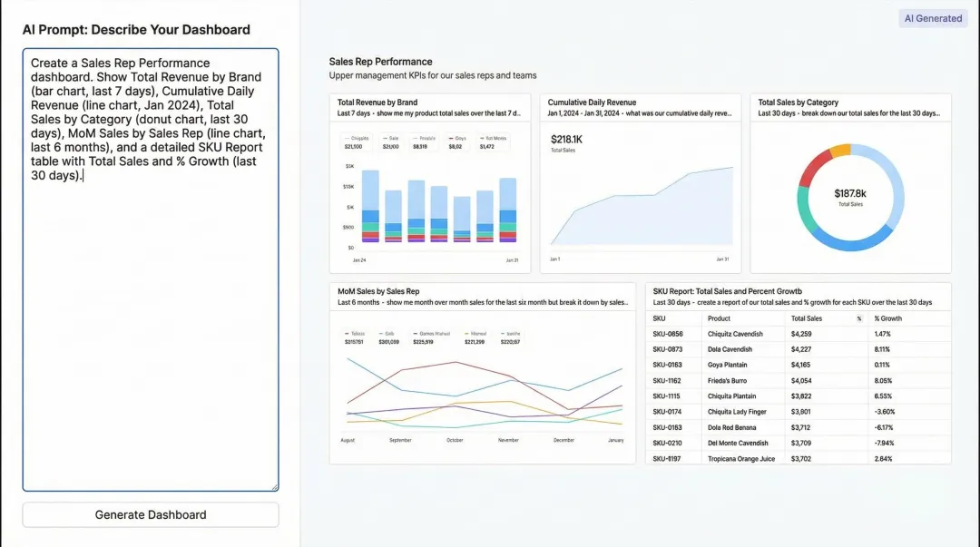Click the AI Generated badge
Screen dimensions: 980x547
(x=932, y=18)
